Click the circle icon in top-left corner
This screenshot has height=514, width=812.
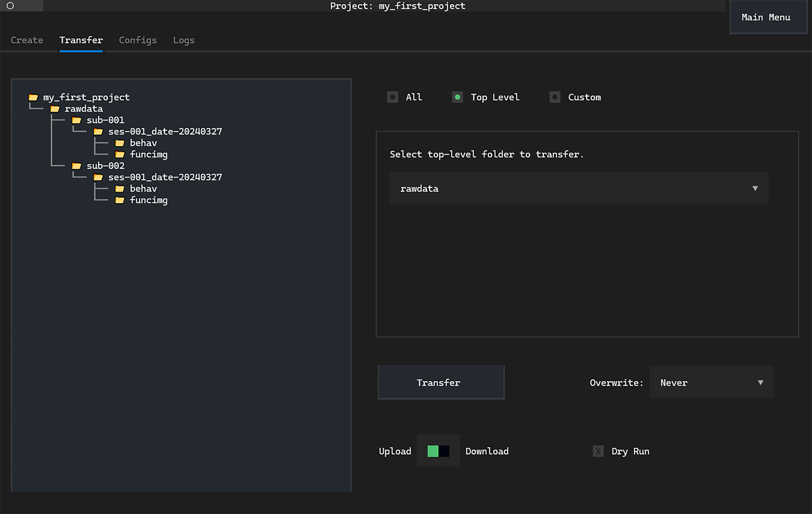[10, 6]
